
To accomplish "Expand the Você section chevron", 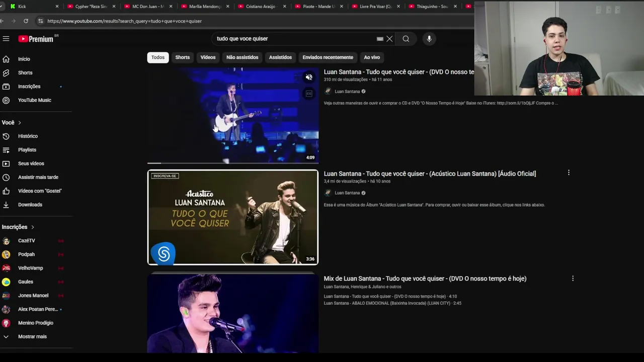I will click(20, 123).
